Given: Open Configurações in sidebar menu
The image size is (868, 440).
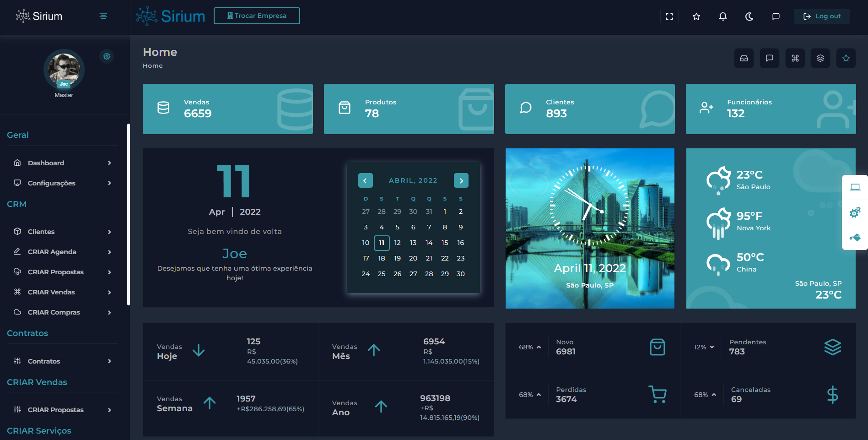Looking at the screenshot, I should tap(63, 183).
